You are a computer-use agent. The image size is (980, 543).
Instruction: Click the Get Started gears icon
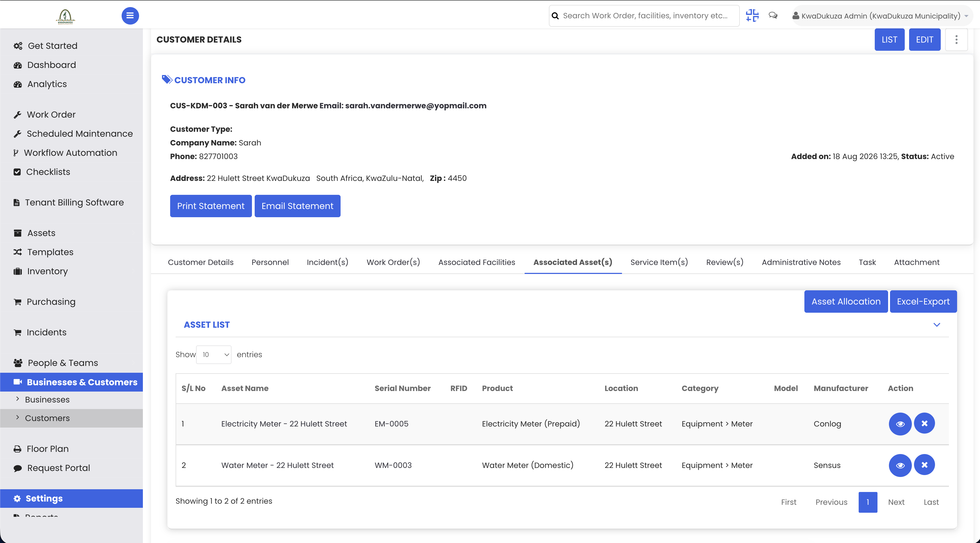coord(18,46)
